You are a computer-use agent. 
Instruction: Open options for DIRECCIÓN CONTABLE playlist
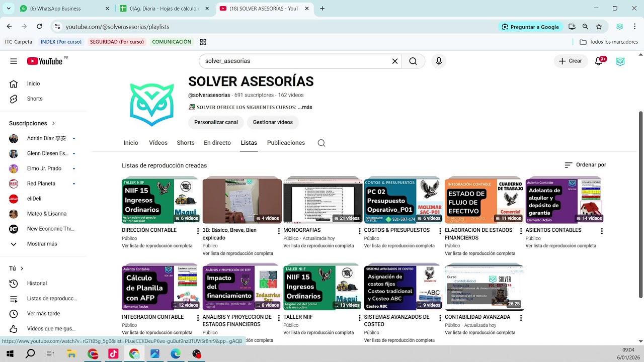point(198,231)
